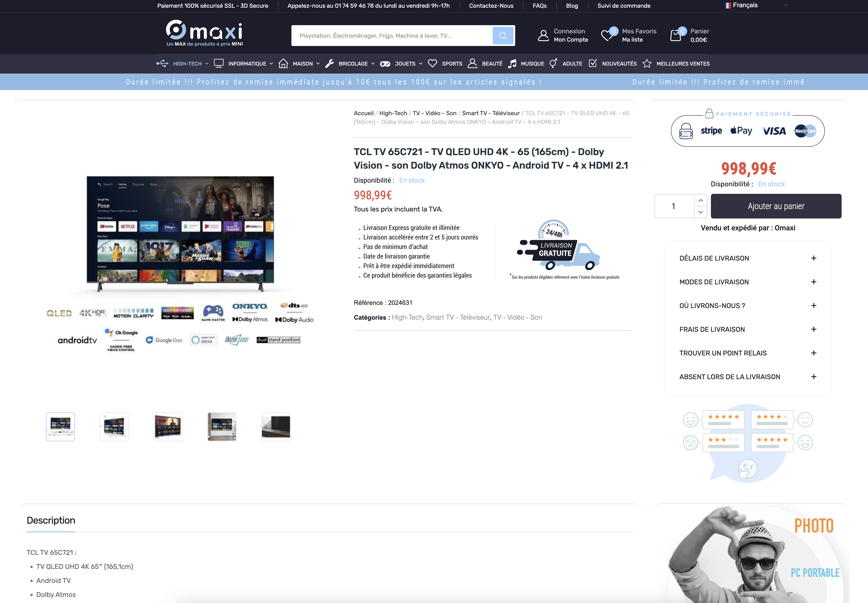This screenshot has width=868, height=603.
Task: Click the VISA logo
Action: (774, 131)
